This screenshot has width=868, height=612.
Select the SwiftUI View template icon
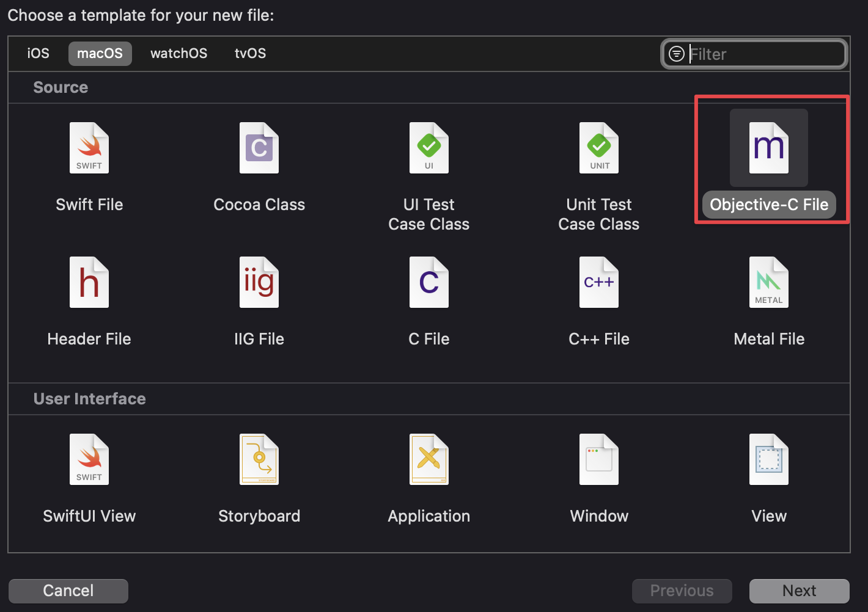(x=89, y=459)
